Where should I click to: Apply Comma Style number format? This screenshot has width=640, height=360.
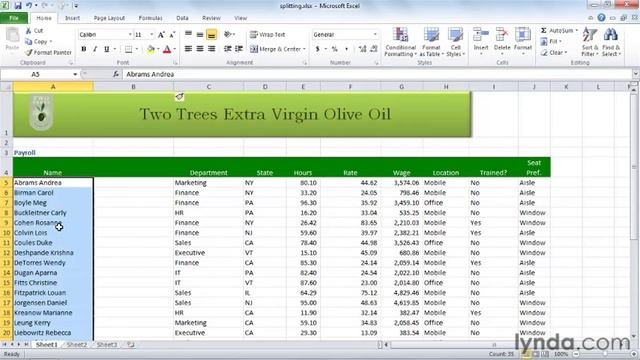(x=347, y=49)
